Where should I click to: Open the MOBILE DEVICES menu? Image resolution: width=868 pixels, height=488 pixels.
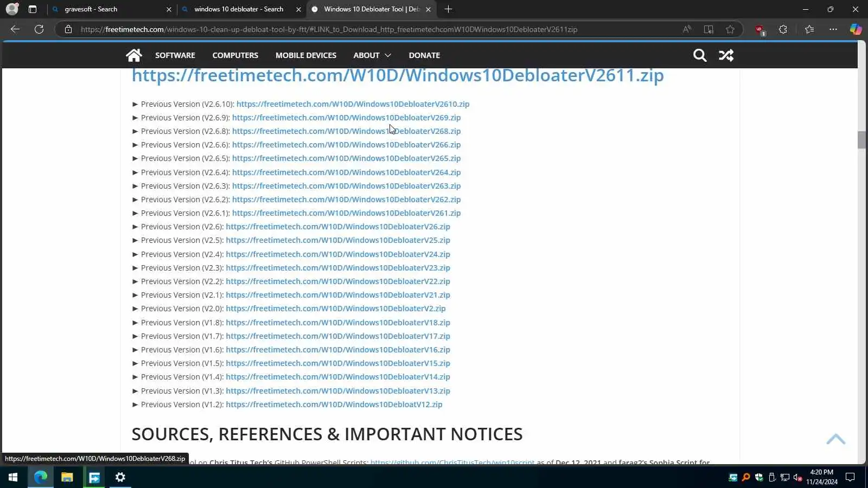click(306, 55)
